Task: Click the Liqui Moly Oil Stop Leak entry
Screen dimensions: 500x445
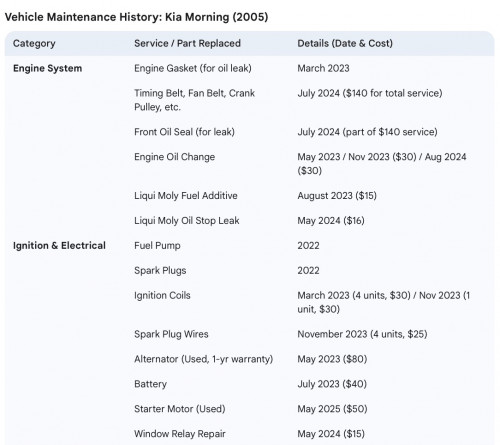Action: click(x=187, y=221)
